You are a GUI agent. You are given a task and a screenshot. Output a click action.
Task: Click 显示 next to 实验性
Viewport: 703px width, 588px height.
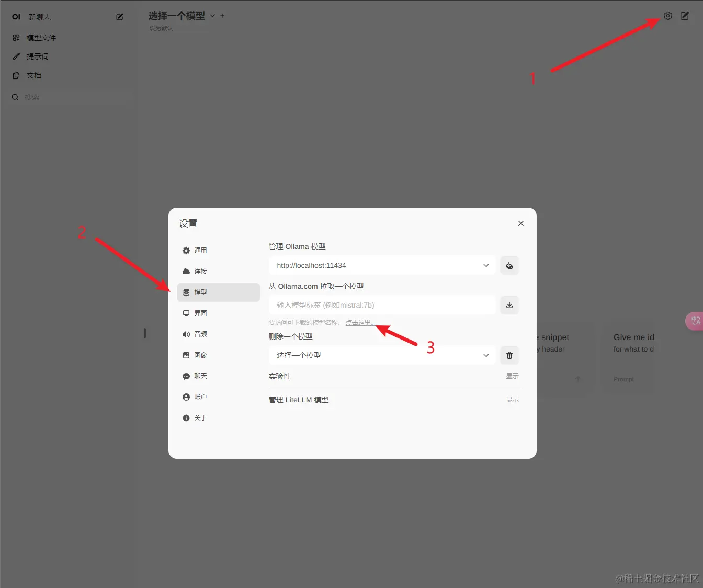point(513,376)
